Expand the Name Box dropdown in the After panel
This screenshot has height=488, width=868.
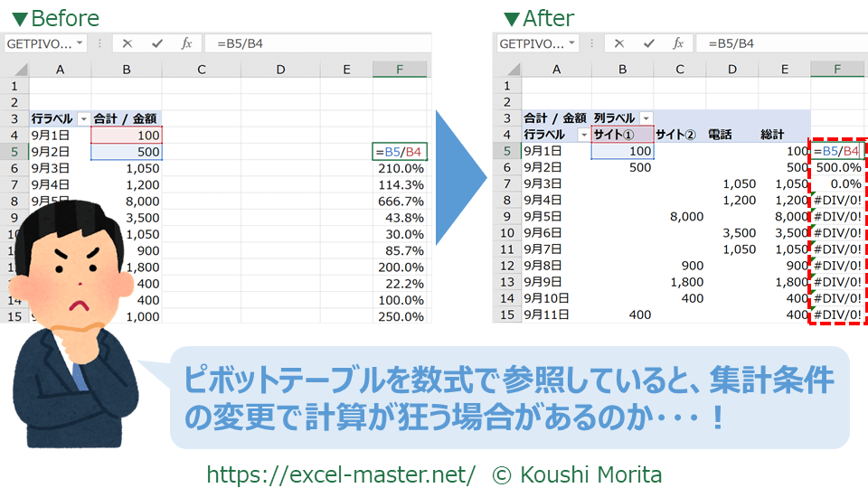click(x=571, y=43)
